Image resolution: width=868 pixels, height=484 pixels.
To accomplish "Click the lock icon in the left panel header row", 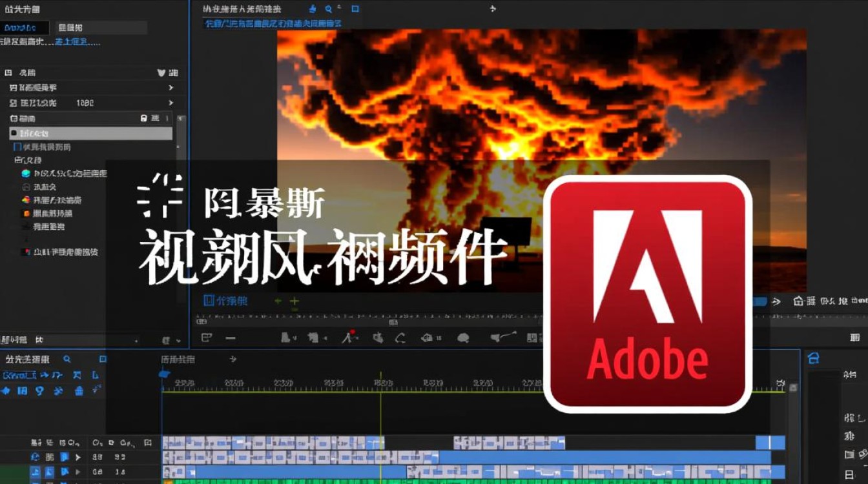I will tap(144, 119).
